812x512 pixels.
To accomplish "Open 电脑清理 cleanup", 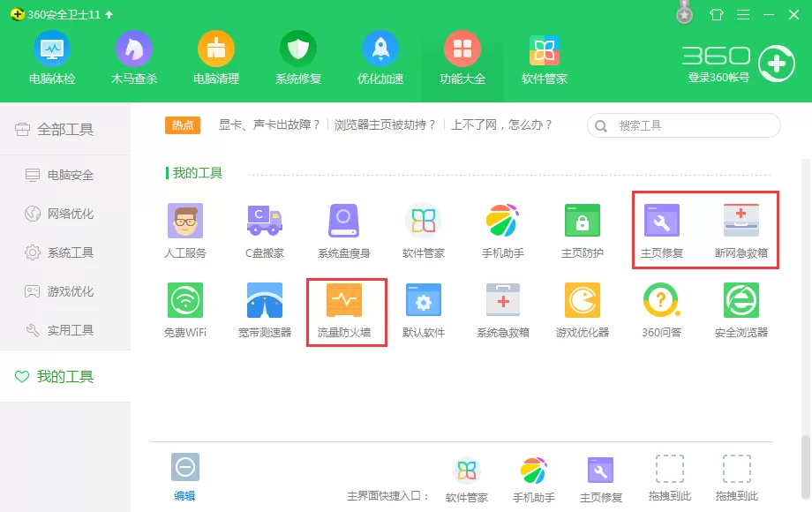I will coord(216,58).
